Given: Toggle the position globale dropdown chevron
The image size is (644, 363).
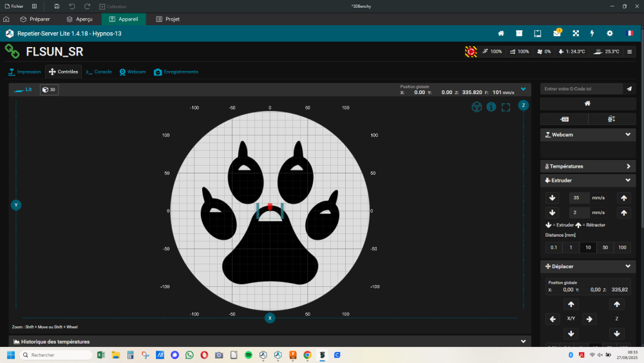Looking at the screenshot, I should click(523, 89).
